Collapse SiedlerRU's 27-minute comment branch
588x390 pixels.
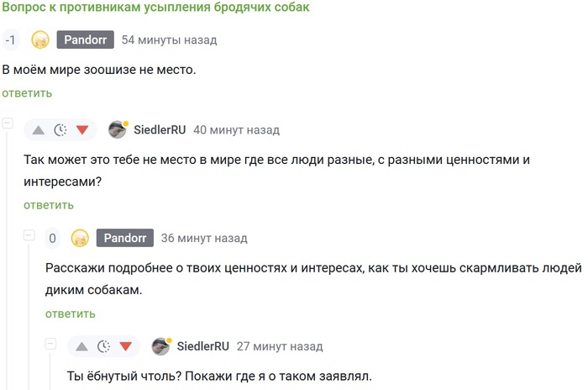click(x=50, y=342)
